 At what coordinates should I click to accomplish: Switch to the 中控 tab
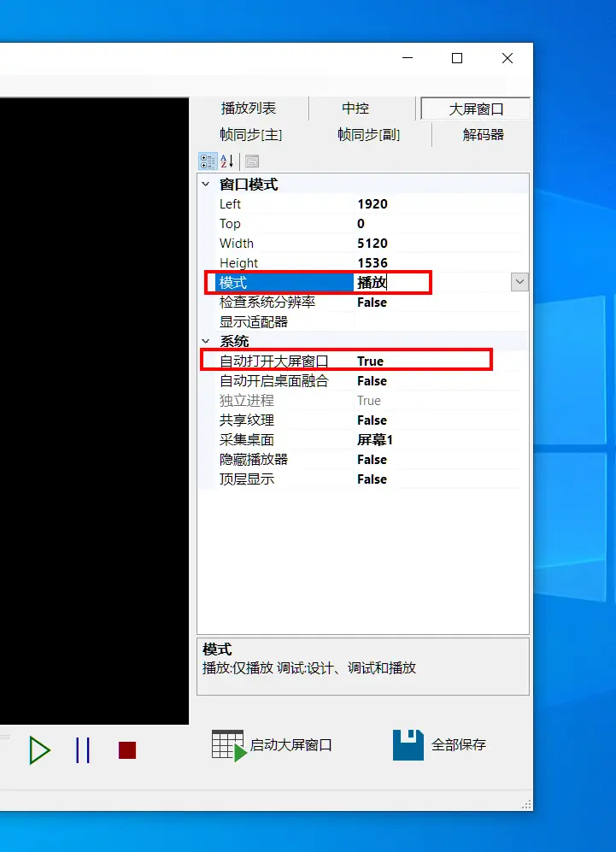355,109
